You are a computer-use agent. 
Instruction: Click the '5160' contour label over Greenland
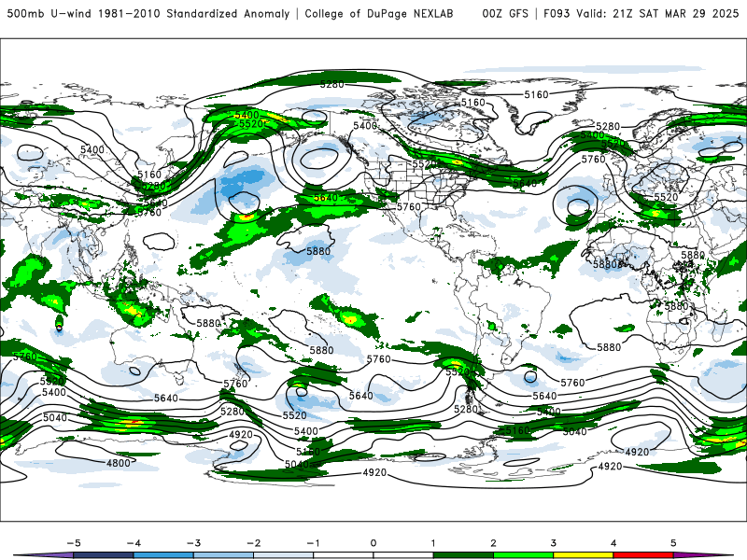[x=536, y=95]
